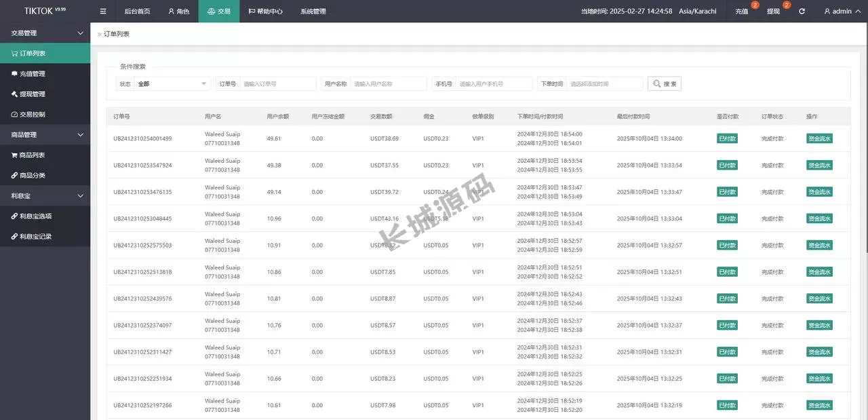Viewport: 868px width, 420px height.
Task: Click the link icon beside 利息宝选项
Action: pyautogui.click(x=14, y=216)
